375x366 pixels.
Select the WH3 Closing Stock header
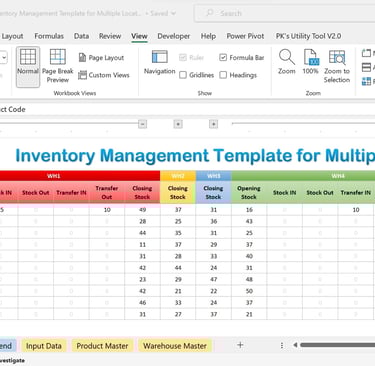(213, 192)
